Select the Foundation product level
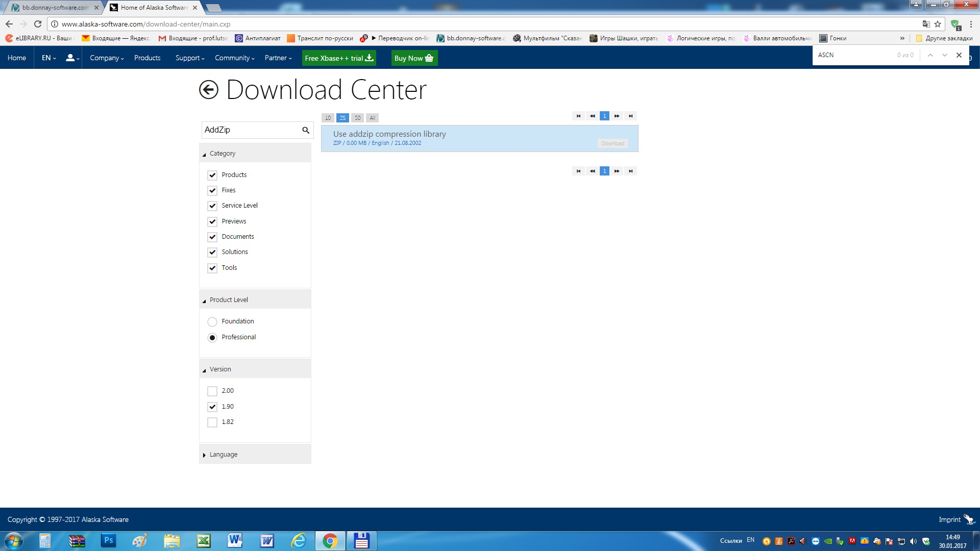980x551 pixels. 212,322
